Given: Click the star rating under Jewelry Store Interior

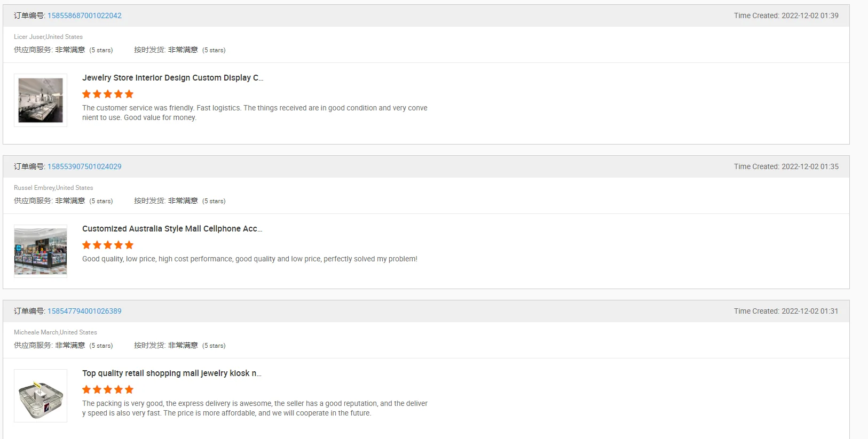Looking at the screenshot, I should (x=108, y=94).
